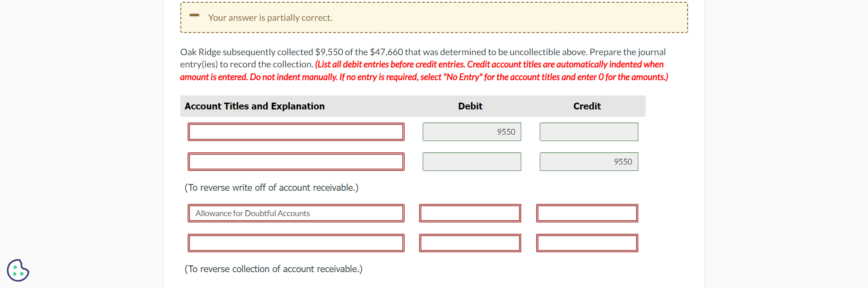Click the grayed-out credit field in the first row

pyautogui.click(x=589, y=132)
